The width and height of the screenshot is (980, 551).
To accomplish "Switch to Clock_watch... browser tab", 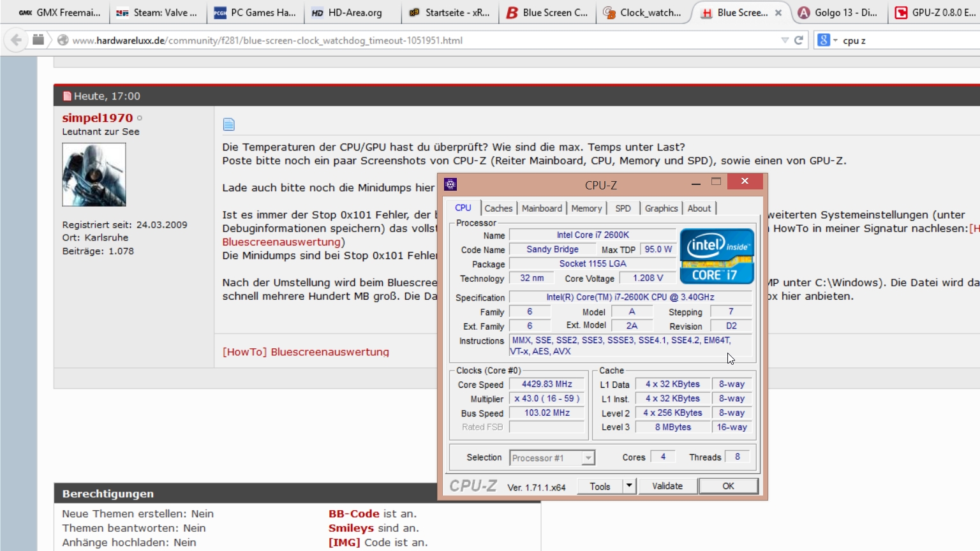I will tap(645, 13).
